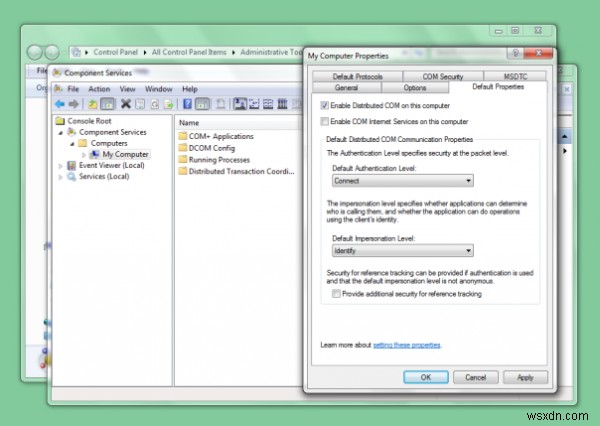Open the Action menu
The image size is (600, 426).
(99, 89)
